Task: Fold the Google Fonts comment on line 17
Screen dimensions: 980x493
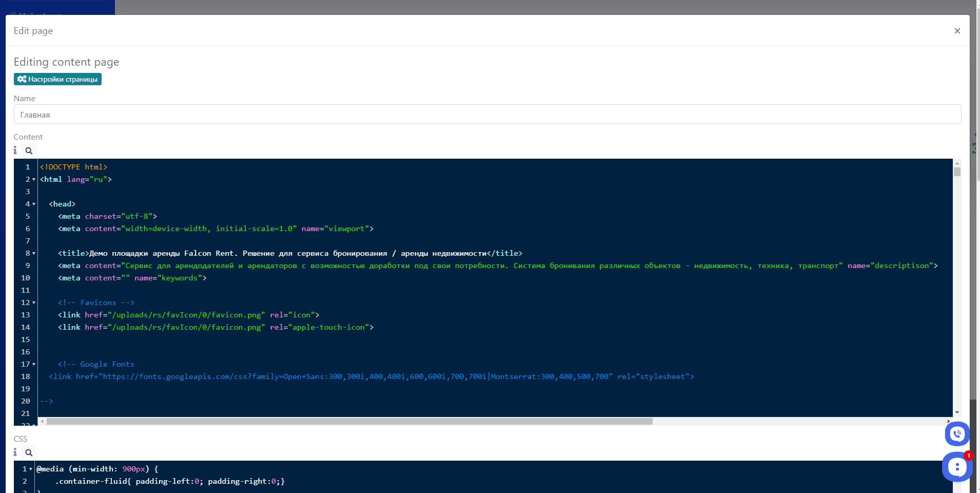Action: [34, 365]
